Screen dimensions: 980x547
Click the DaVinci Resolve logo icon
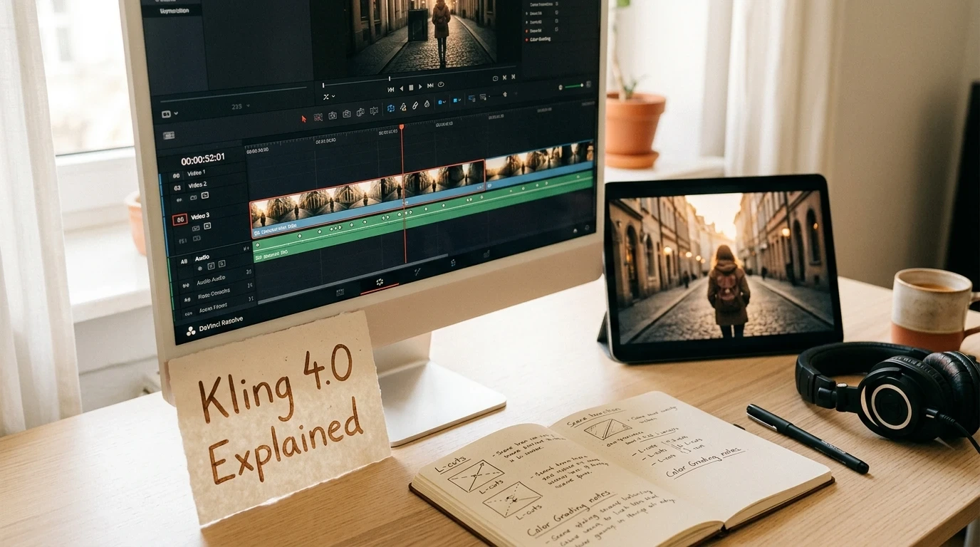coord(191,330)
